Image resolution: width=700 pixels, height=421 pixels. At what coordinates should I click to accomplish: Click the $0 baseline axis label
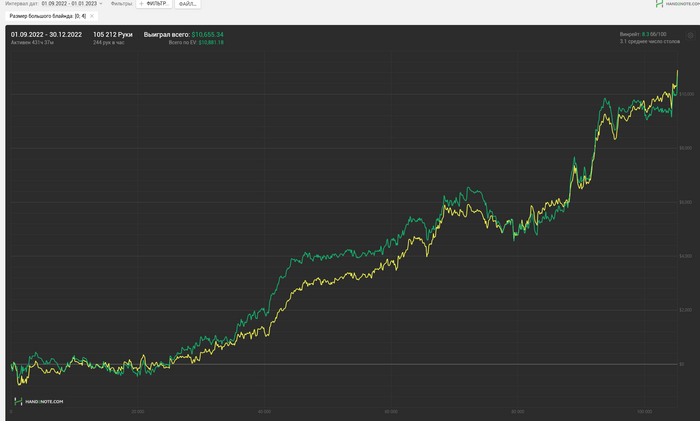click(682, 364)
